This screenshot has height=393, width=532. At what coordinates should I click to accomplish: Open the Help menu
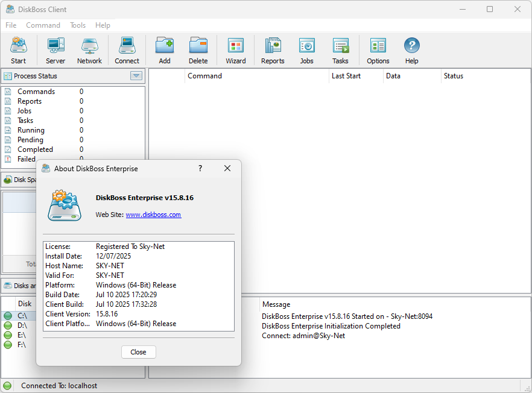point(103,25)
